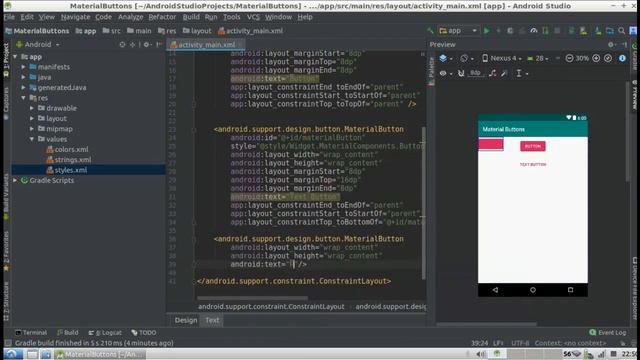Zoom in the preview with plus icon
The width and height of the screenshot is (640, 360).
tap(596, 58)
